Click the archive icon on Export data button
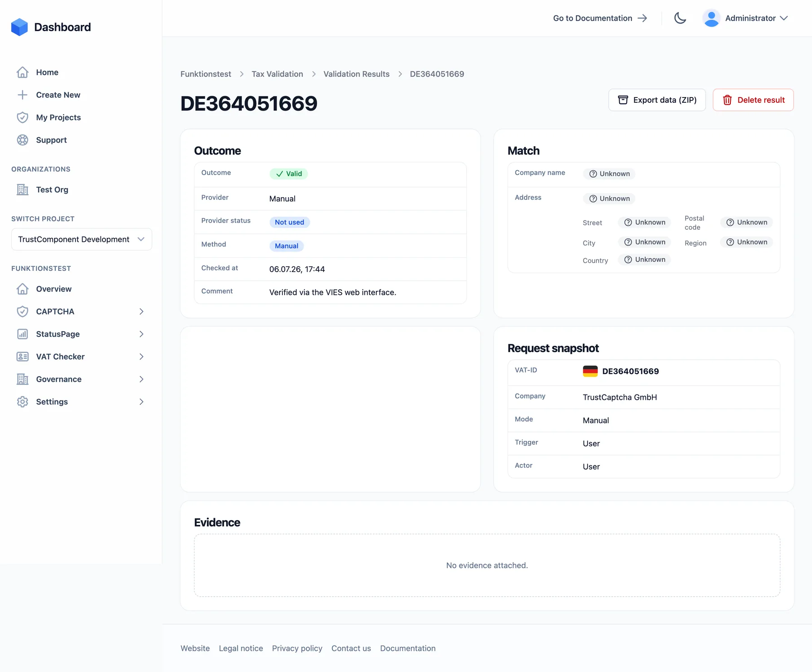Screen dimensions: 812x672 [623, 100]
